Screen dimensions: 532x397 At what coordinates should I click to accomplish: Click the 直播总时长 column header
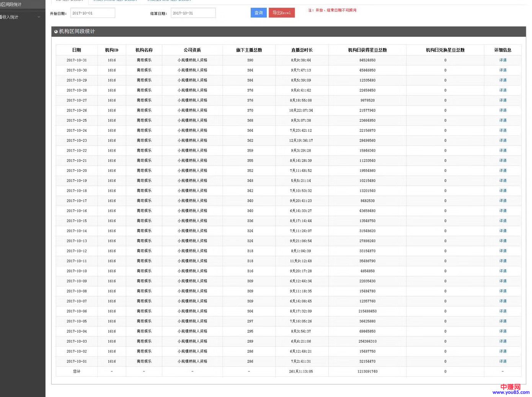(x=302, y=50)
